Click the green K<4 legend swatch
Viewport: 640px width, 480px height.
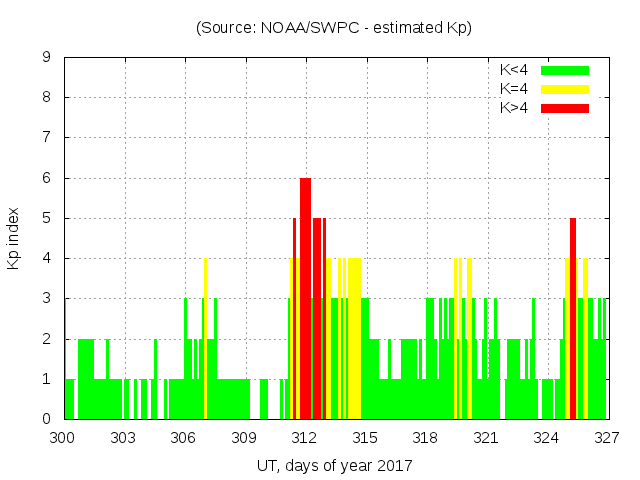[565, 70]
